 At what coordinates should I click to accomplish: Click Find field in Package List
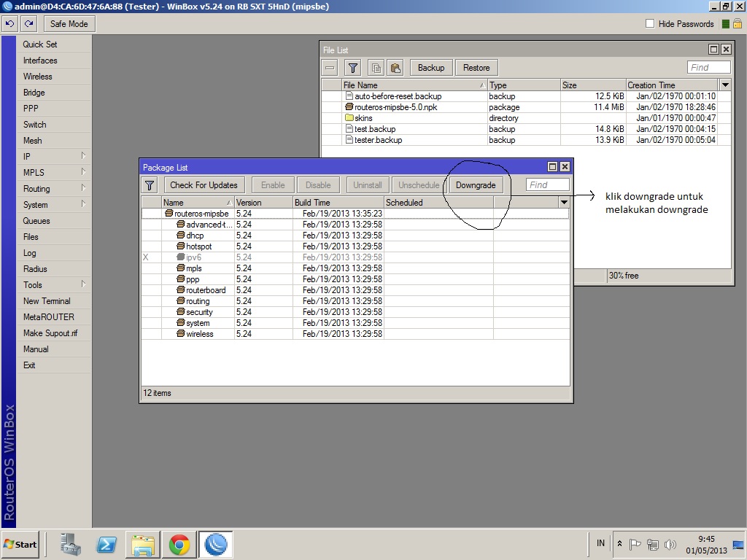tap(547, 184)
